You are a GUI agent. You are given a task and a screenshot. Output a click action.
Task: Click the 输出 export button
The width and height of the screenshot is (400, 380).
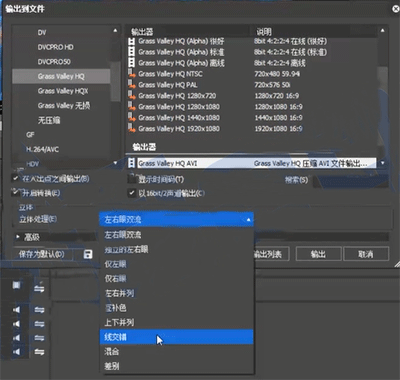[318, 254]
